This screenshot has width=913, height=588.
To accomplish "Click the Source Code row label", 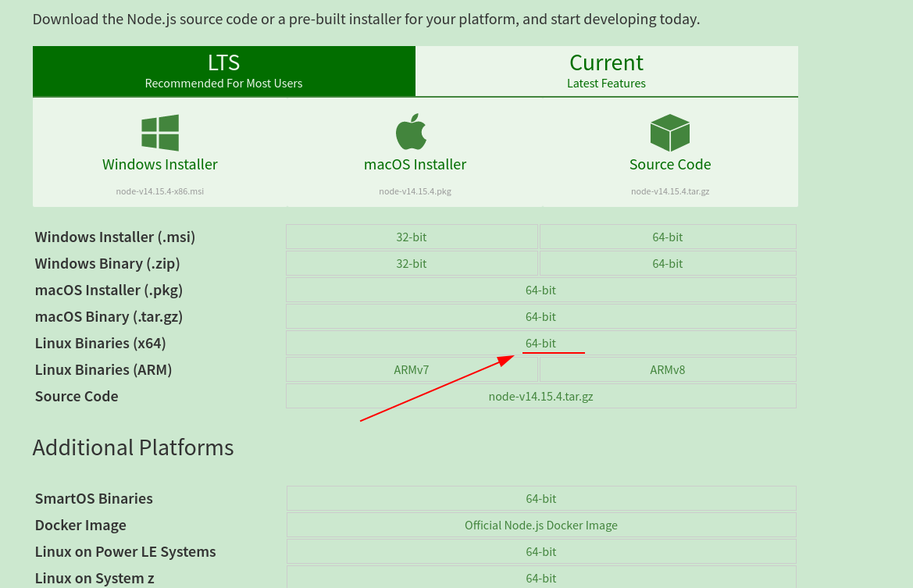I will tap(77, 396).
